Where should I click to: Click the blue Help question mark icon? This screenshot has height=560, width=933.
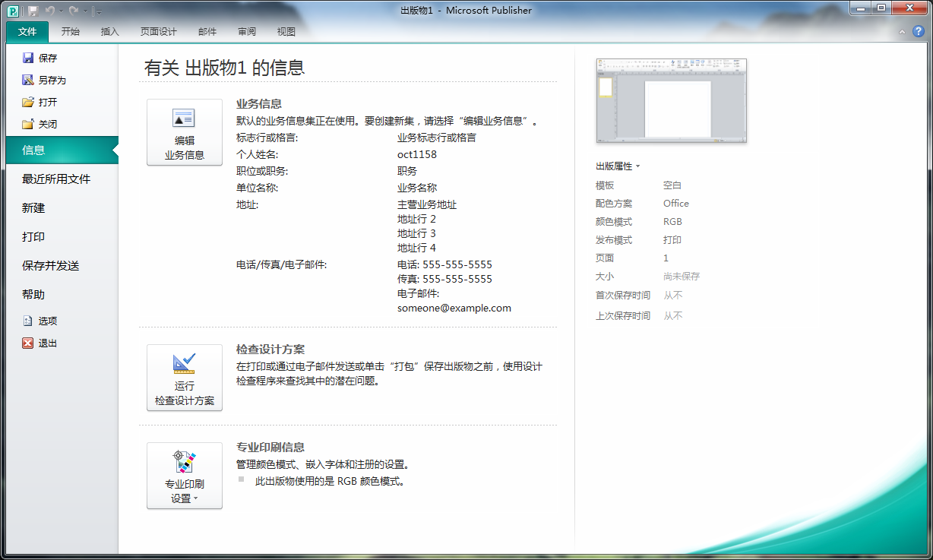tap(918, 32)
